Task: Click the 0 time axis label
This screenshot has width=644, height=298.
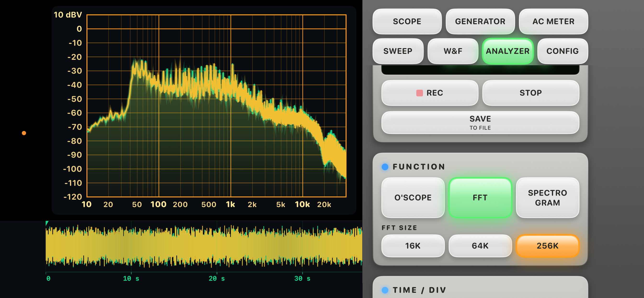Action: tap(48, 279)
